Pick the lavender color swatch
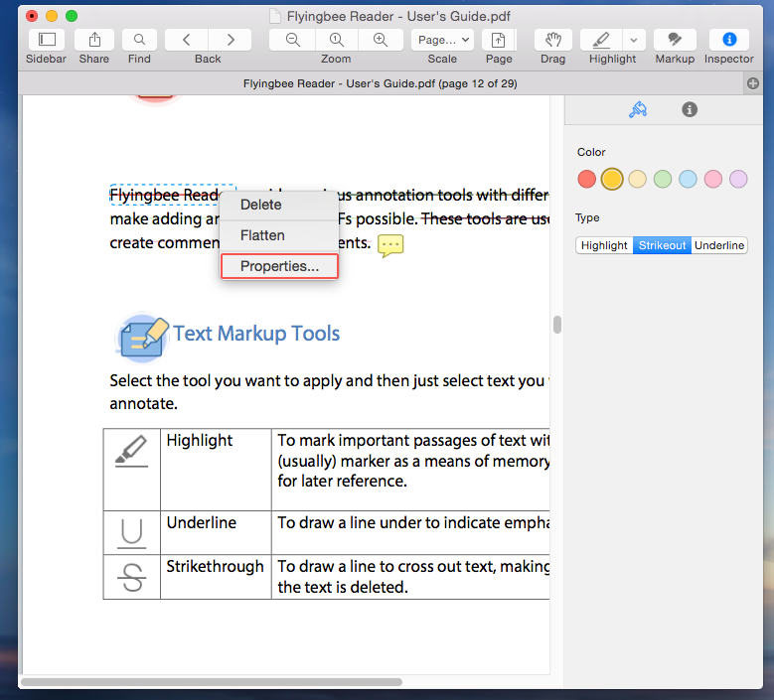The height and width of the screenshot is (700, 774). [738, 179]
